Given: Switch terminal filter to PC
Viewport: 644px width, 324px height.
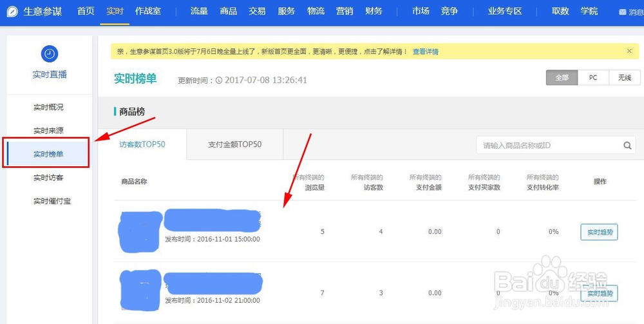Looking at the screenshot, I should (x=593, y=77).
